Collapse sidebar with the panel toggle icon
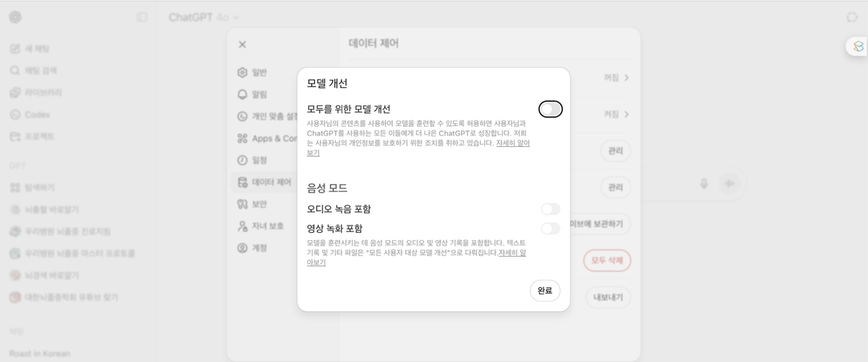The width and height of the screenshot is (868, 362). pyautogui.click(x=142, y=18)
